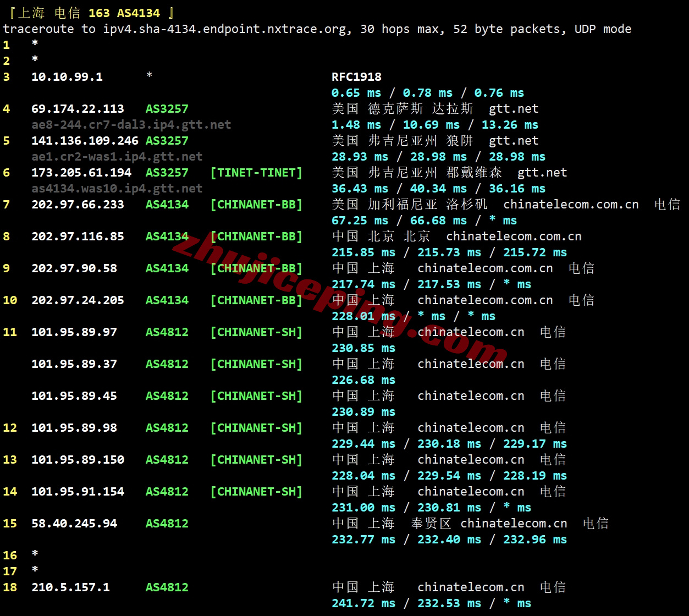
Task: Click latency value 215.85 ms
Action: 363,252
